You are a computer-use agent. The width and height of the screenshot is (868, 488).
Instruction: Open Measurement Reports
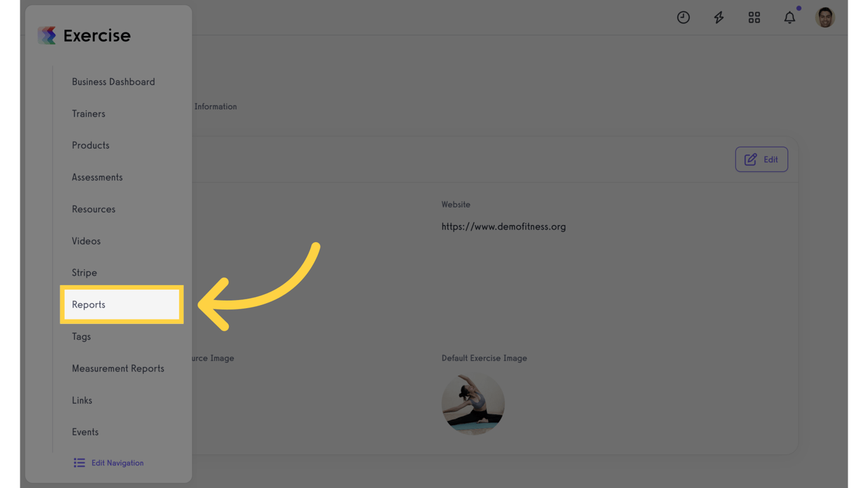click(x=118, y=369)
